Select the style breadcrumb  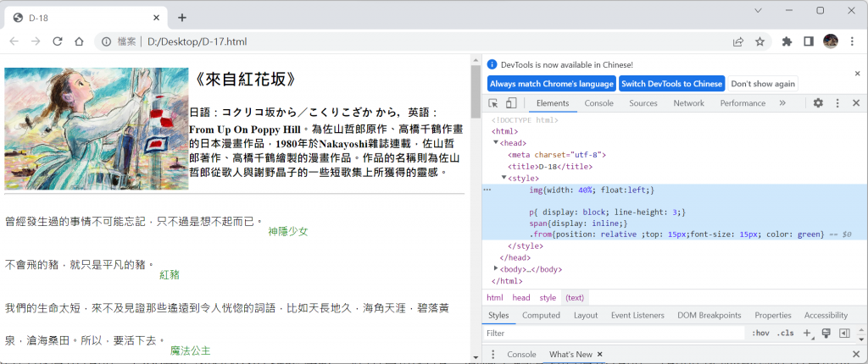(x=548, y=298)
